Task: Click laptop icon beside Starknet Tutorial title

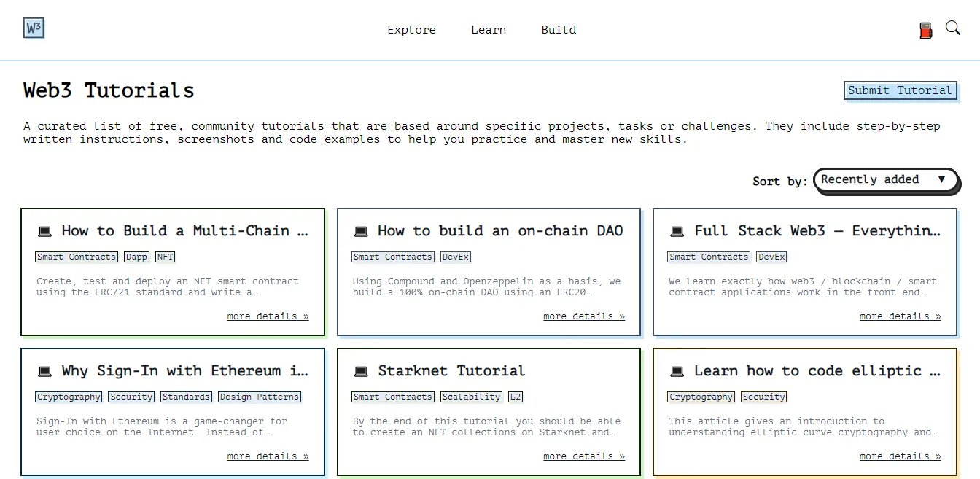Action: (361, 372)
